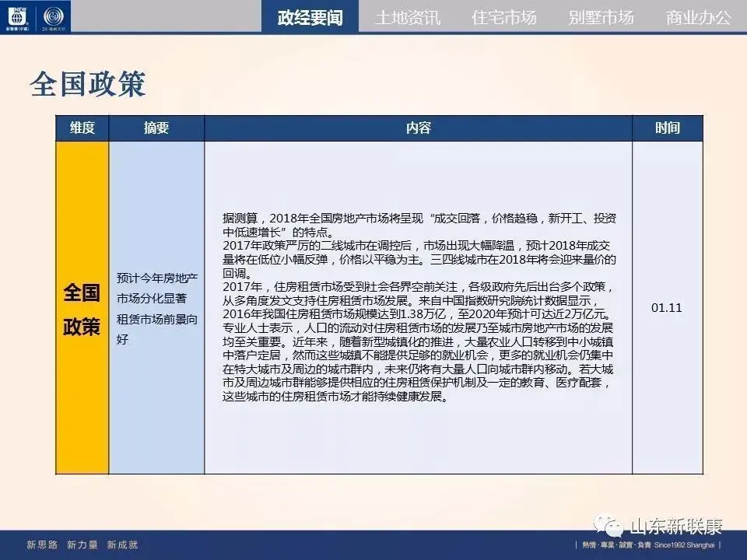Select the 全国政策 slide heading
The height and width of the screenshot is (560, 747).
point(88,84)
